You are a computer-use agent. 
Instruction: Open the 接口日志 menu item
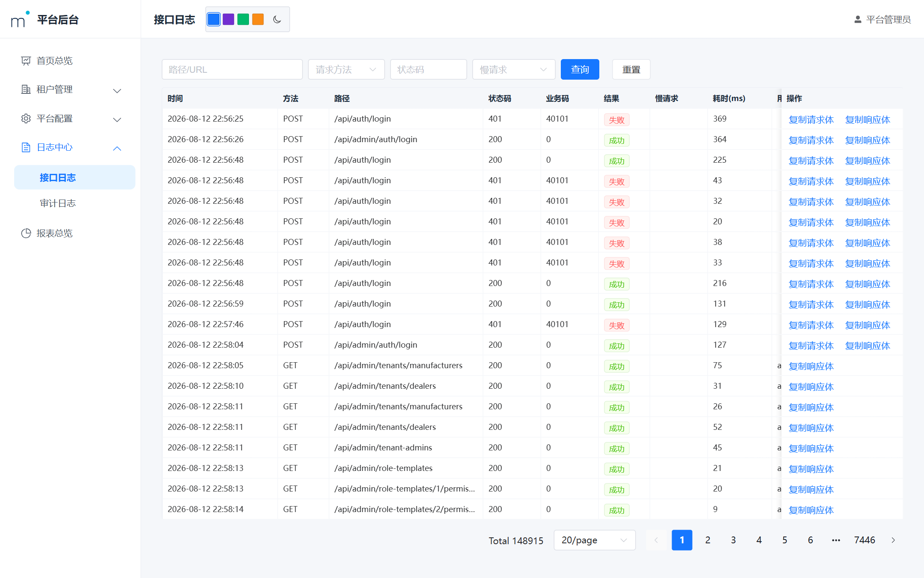[x=74, y=177]
